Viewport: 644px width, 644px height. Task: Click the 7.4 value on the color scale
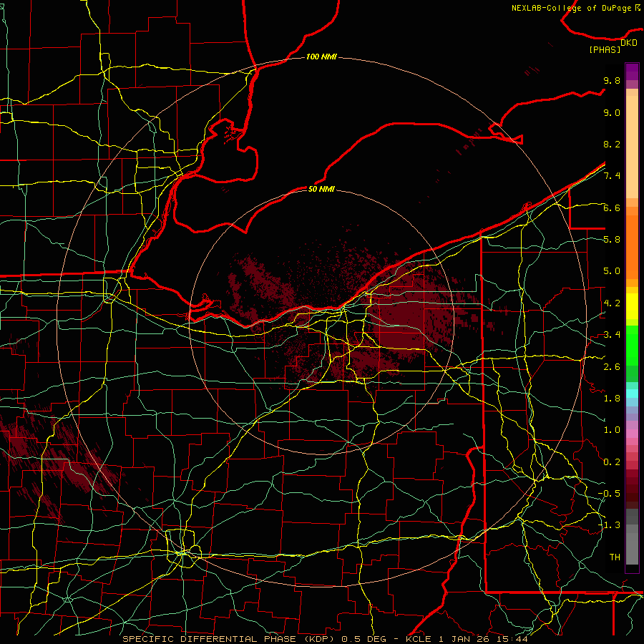click(x=612, y=176)
